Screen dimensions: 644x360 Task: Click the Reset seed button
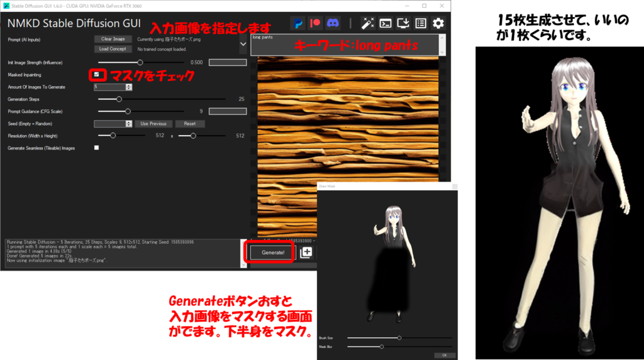point(190,124)
